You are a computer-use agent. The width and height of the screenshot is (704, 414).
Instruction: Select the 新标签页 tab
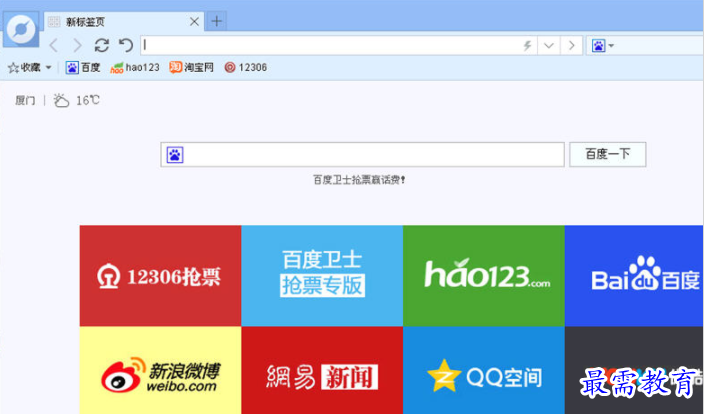(x=124, y=22)
